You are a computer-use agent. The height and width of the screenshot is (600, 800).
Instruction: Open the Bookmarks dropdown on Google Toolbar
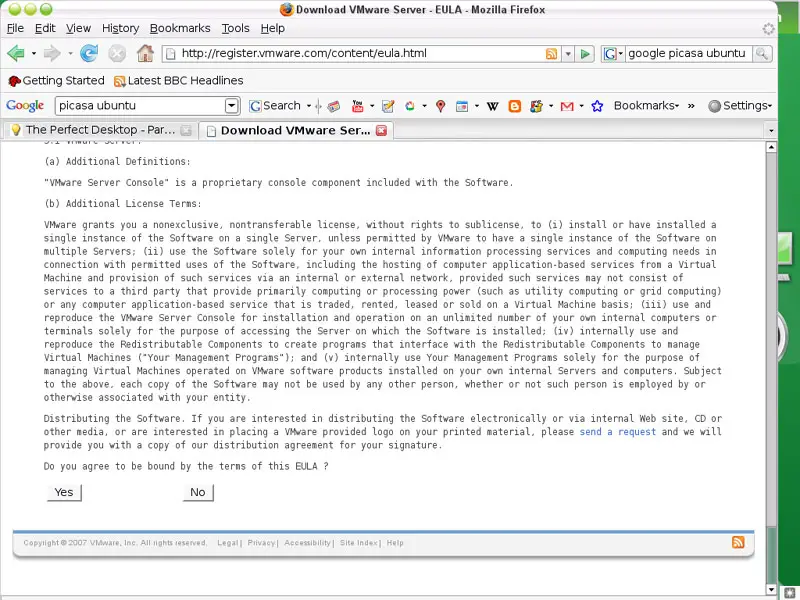point(646,106)
